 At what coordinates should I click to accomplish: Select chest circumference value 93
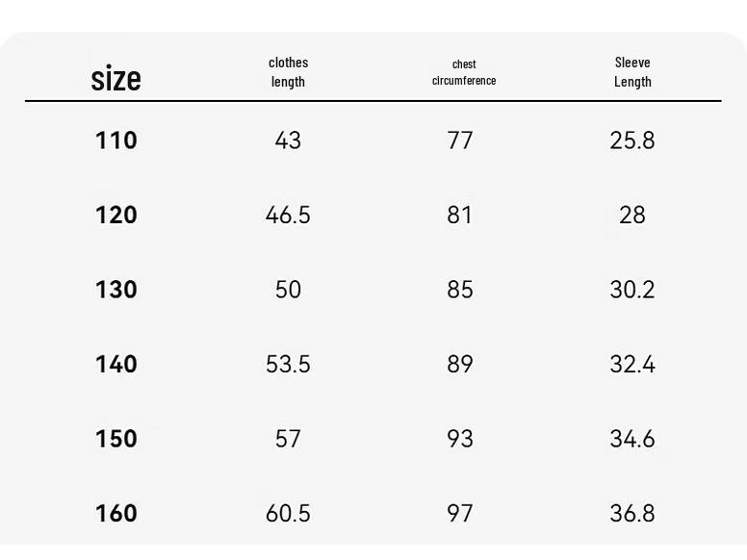point(460,439)
